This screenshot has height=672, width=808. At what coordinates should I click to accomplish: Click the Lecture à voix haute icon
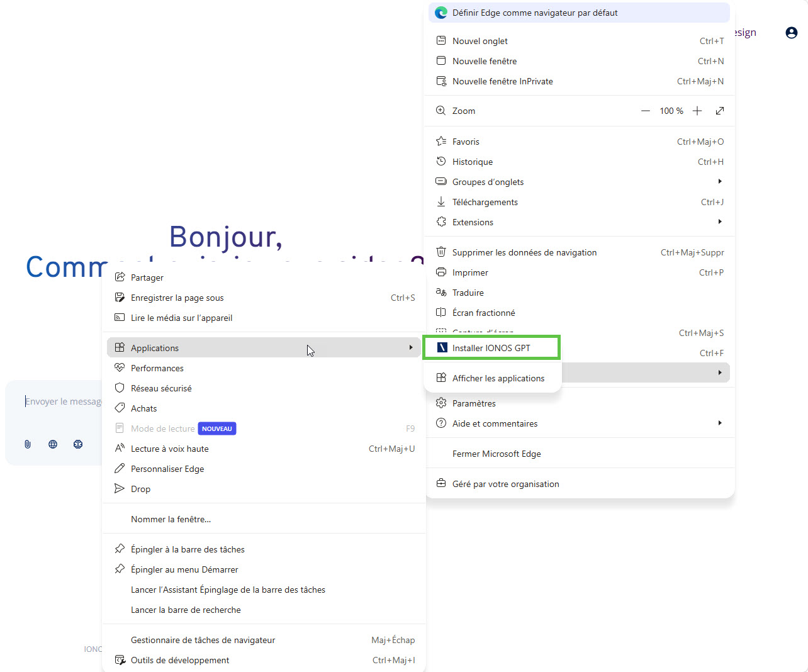coord(120,449)
